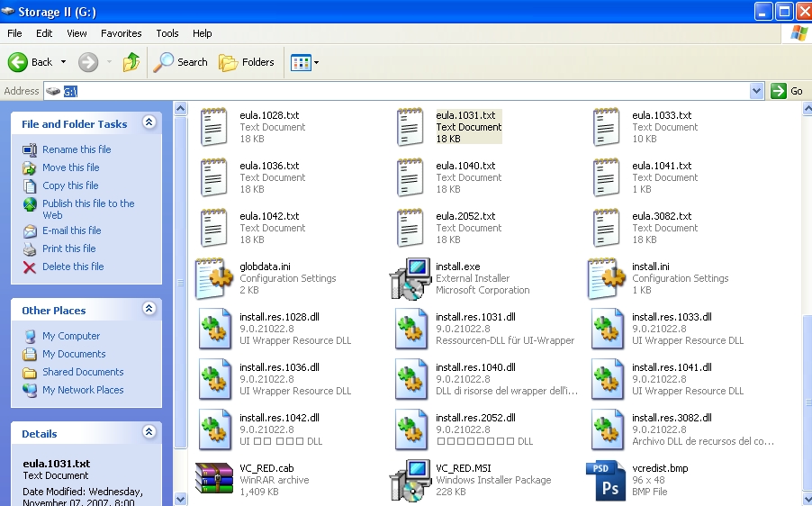The width and height of the screenshot is (812, 506).
Task: Select the globdata.ini configuration file icon
Action: click(x=214, y=278)
